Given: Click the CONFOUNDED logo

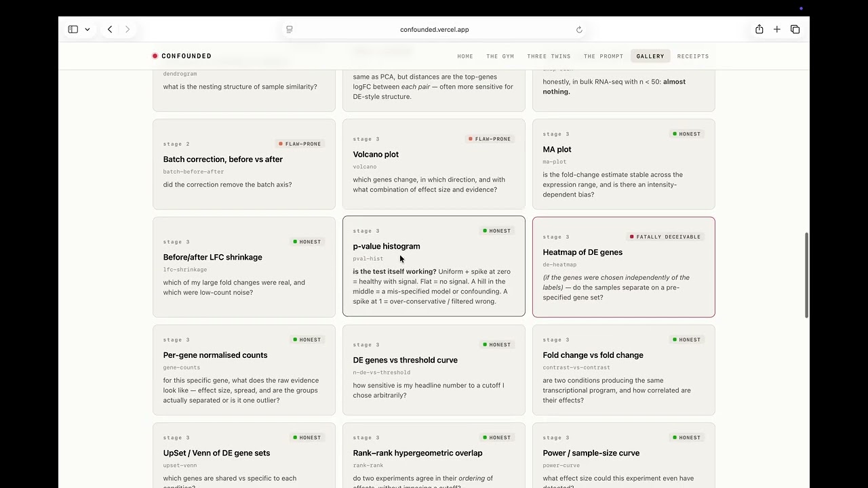Looking at the screenshot, I should point(182,56).
